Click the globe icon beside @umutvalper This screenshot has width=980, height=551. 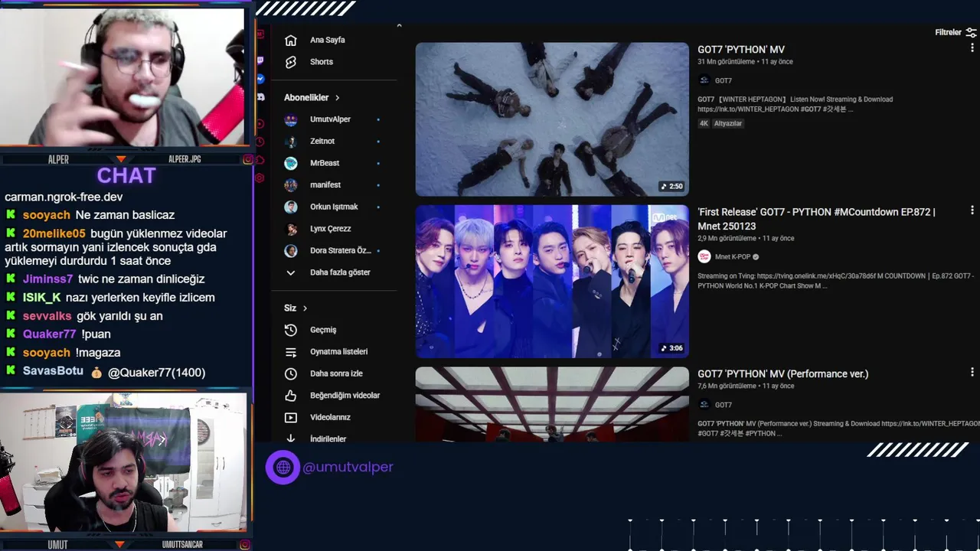pyautogui.click(x=283, y=467)
